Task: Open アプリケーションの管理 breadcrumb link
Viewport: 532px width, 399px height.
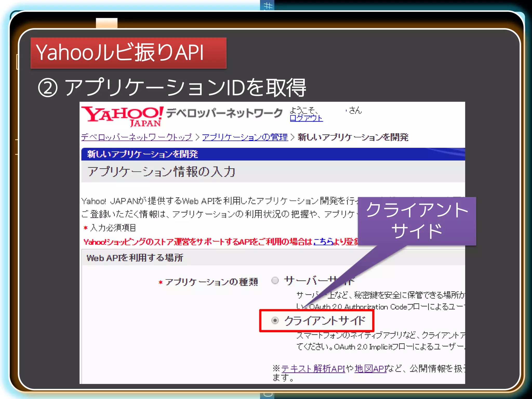Action: click(245, 137)
